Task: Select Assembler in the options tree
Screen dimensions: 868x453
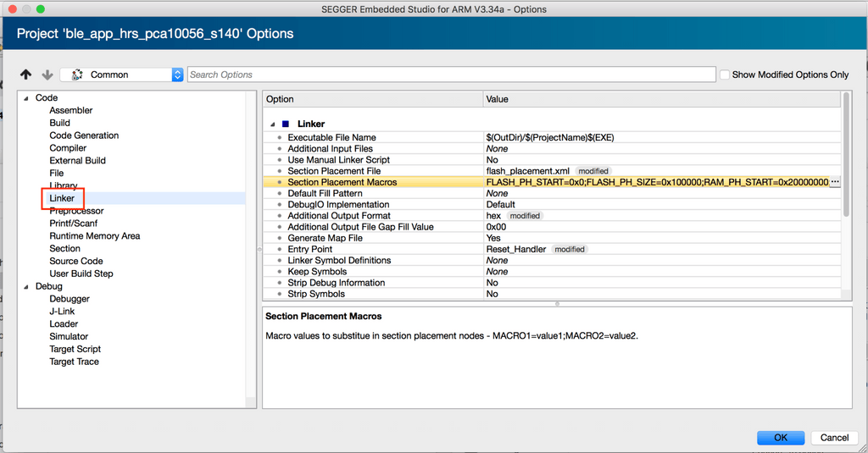Action: [x=71, y=110]
